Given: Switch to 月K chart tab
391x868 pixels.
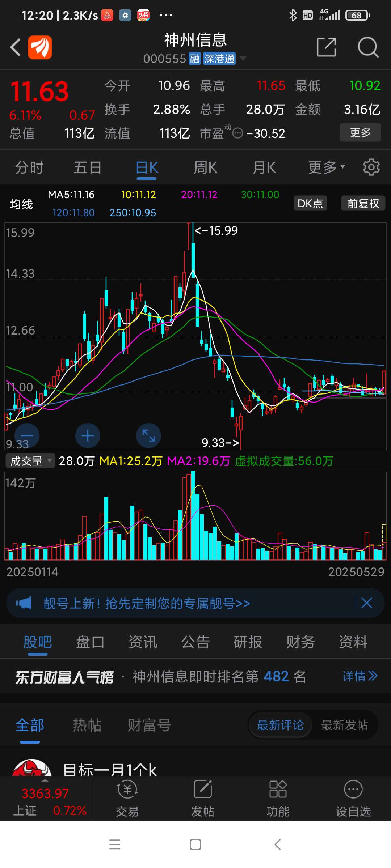Looking at the screenshot, I should (x=264, y=167).
